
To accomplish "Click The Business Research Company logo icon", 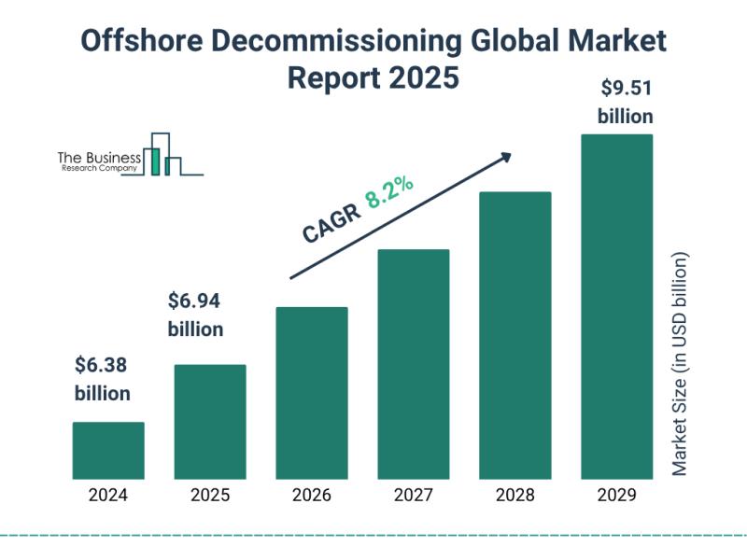I will (x=162, y=154).
